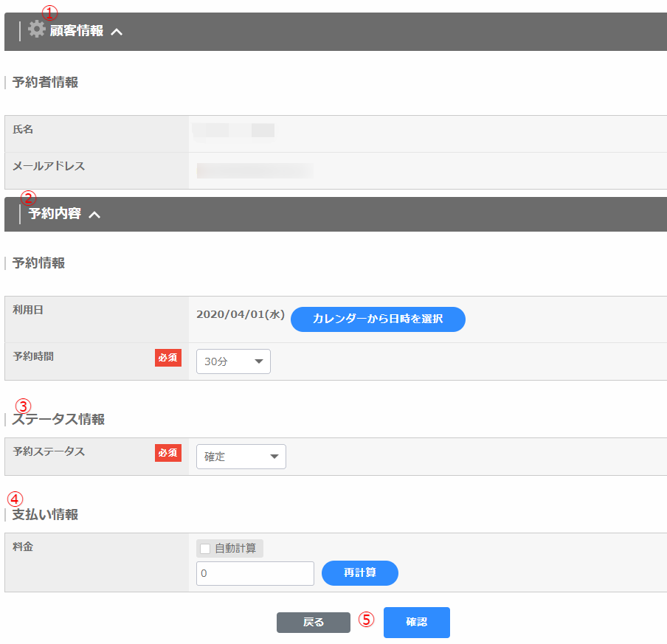Collapse the 予約内容 section using its chevron
The width and height of the screenshot is (667, 644).
pyautogui.click(x=94, y=215)
